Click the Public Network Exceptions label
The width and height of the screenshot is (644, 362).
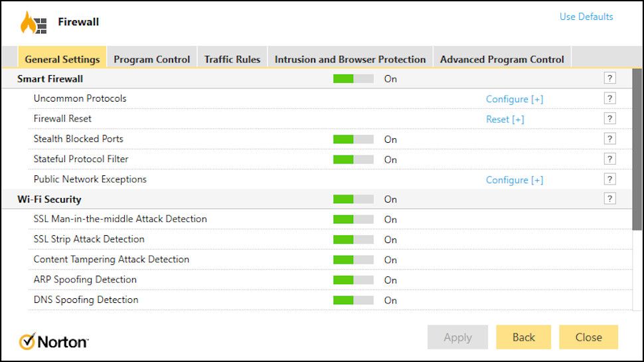(90, 179)
